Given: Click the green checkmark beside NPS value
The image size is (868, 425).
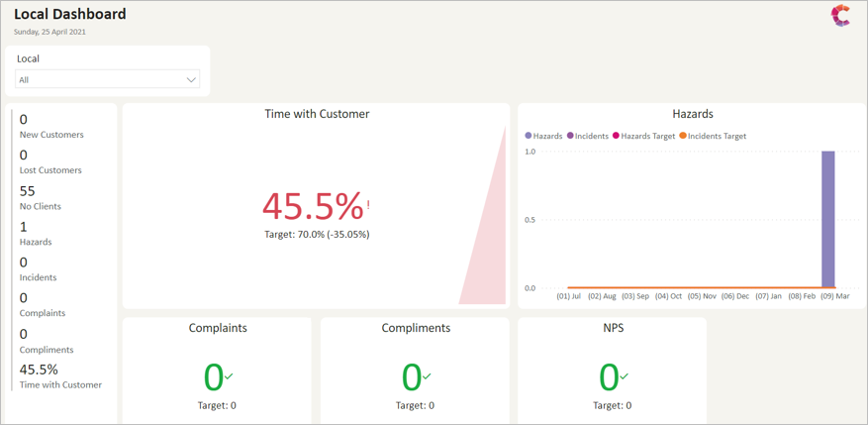Looking at the screenshot, I should [625, 376].
